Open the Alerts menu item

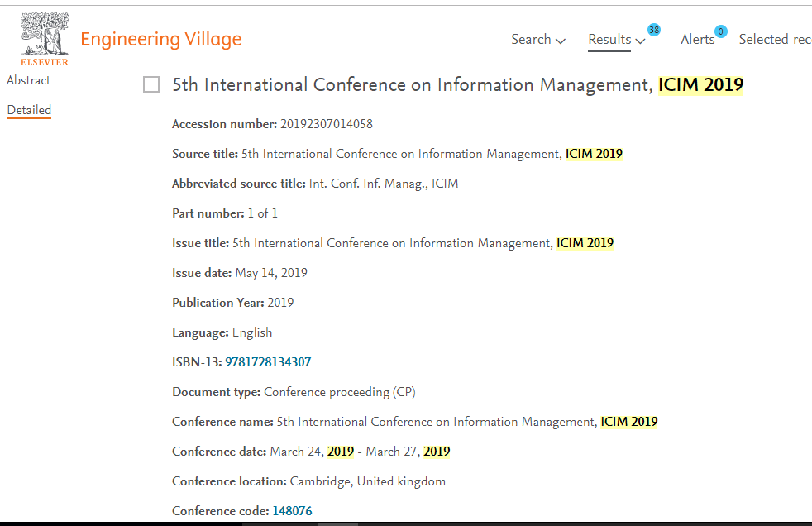(698, 40)
